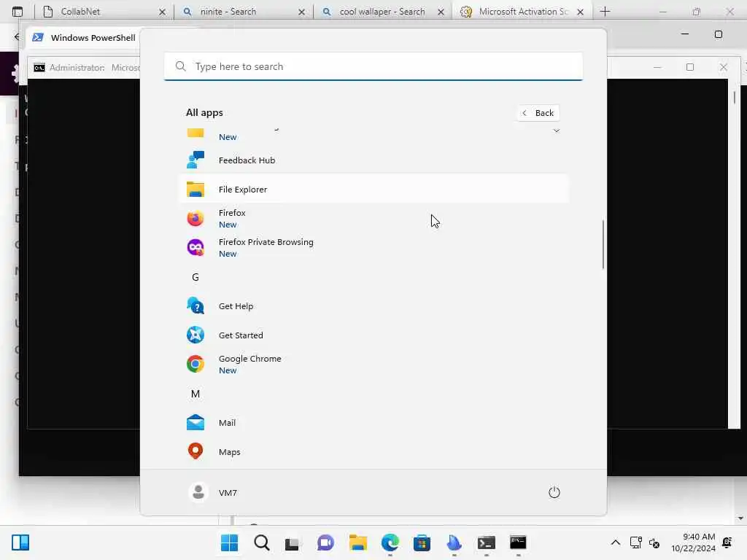Switch to PowerShell window on taskbar

coord(487,542)
